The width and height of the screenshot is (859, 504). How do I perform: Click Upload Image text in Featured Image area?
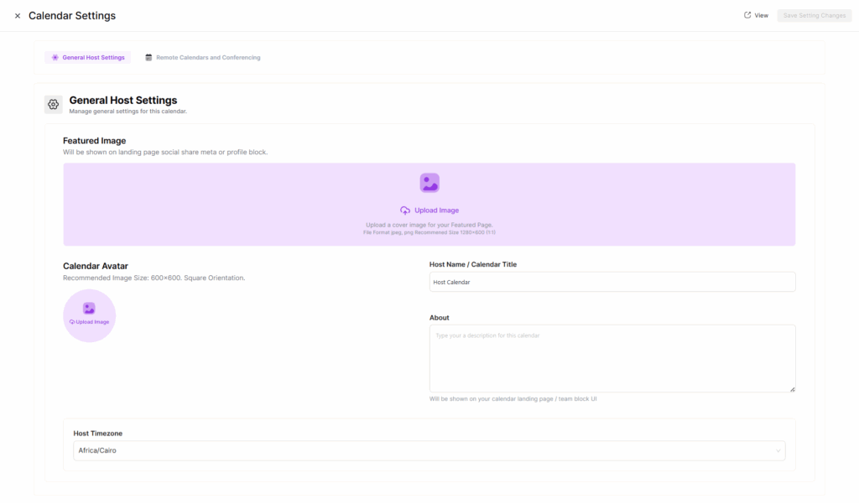(x=436, y=210)
